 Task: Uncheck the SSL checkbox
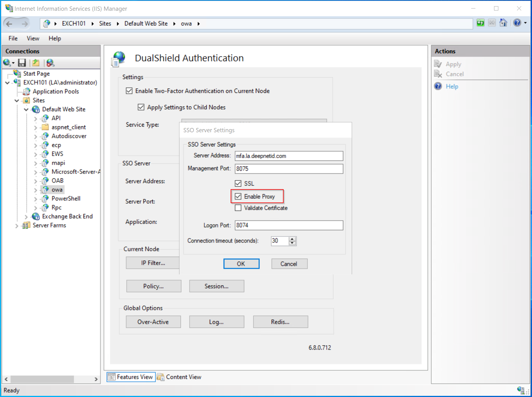coord(238,183)
